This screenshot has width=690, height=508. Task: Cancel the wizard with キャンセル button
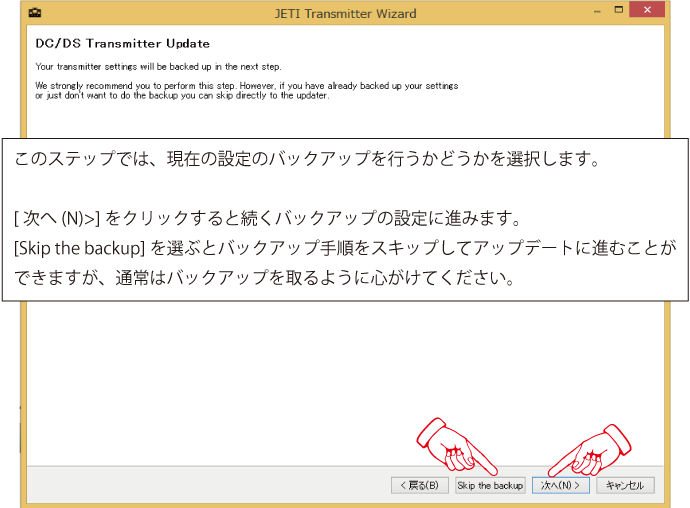pos(625,485)
